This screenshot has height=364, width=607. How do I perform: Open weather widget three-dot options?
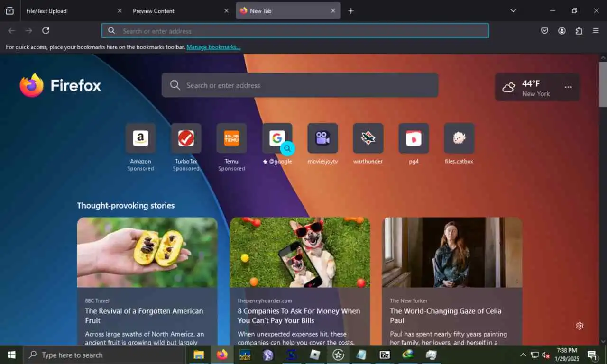[x=568, y=87]
